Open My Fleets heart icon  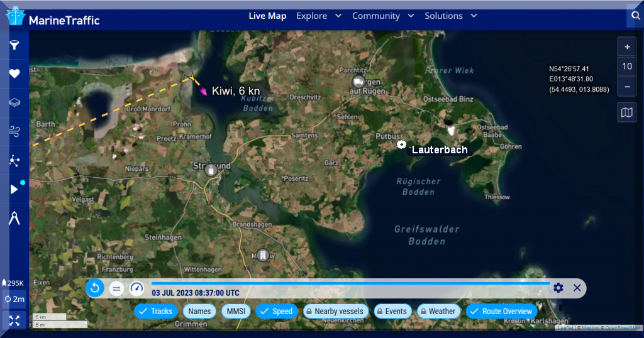[x=14, y=74]
